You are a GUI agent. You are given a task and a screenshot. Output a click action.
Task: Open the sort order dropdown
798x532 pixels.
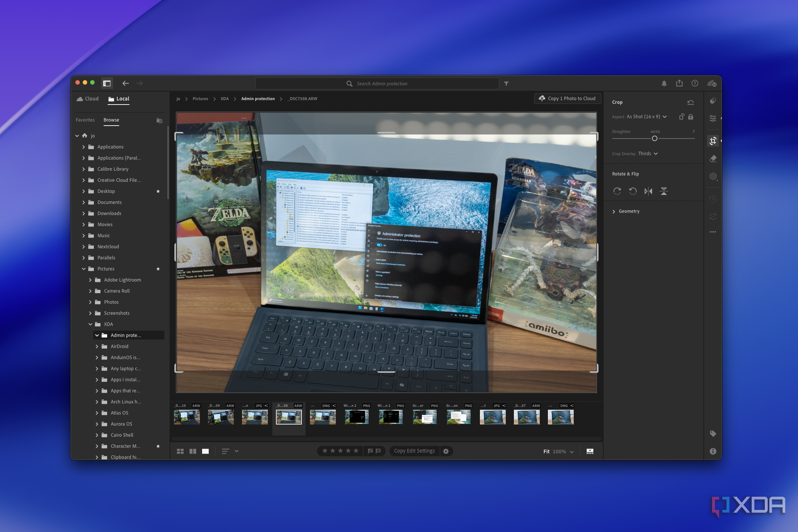(230, 451)
